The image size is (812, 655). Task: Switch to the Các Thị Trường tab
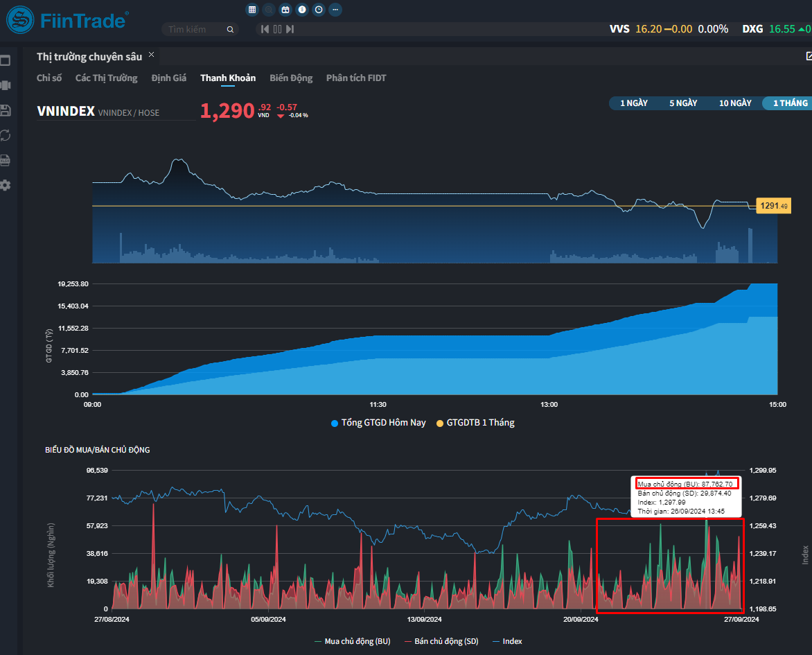[x=106, y=78]
